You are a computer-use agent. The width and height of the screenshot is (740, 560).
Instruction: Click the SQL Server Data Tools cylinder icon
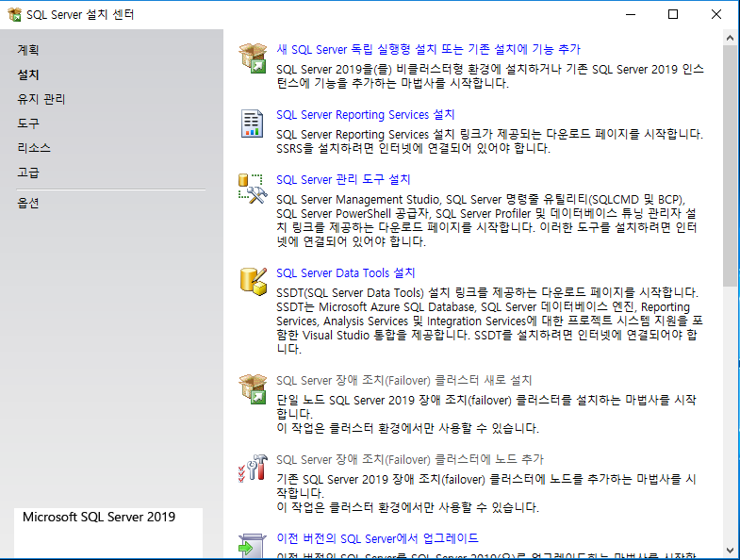click(254, 282)
